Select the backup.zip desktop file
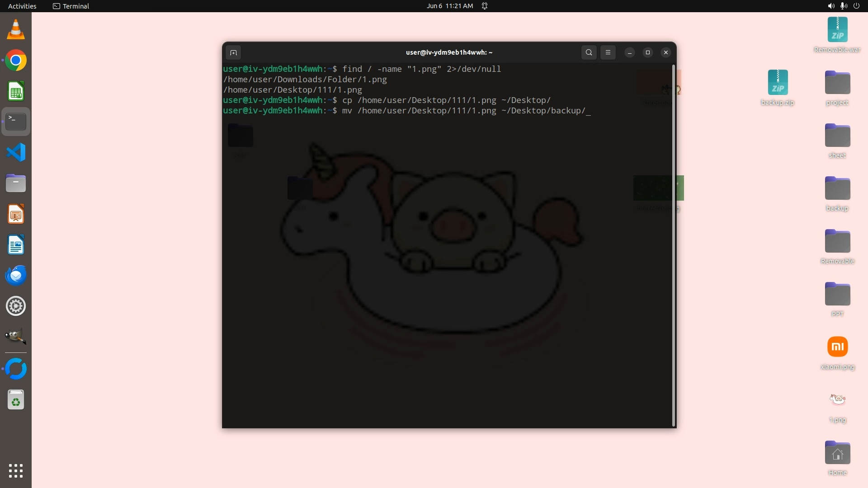 pyautogui.click(x=778, y=83)
